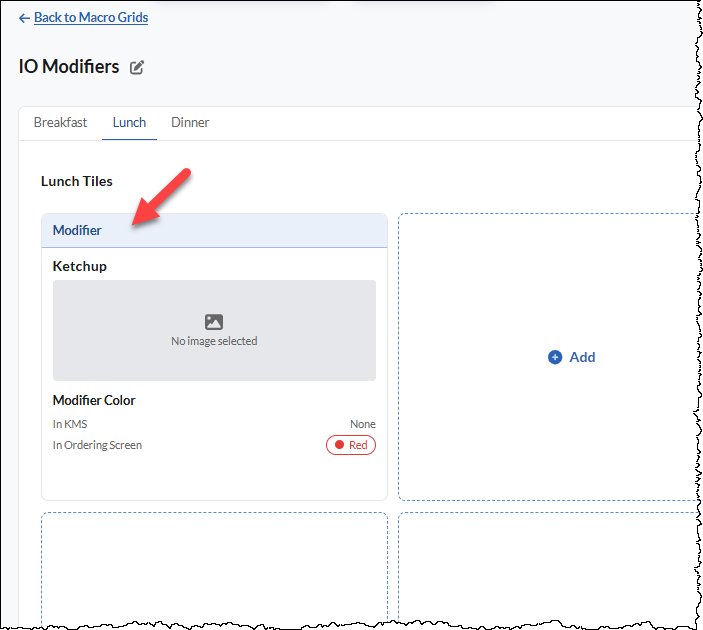Click the In KMS label
Screen dimensions: 703x630
[70, 424]
